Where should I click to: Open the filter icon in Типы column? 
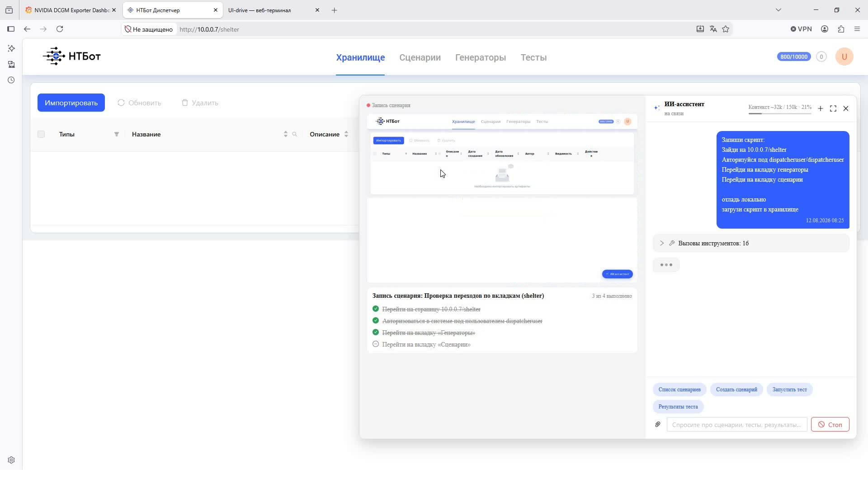(117, 134)
